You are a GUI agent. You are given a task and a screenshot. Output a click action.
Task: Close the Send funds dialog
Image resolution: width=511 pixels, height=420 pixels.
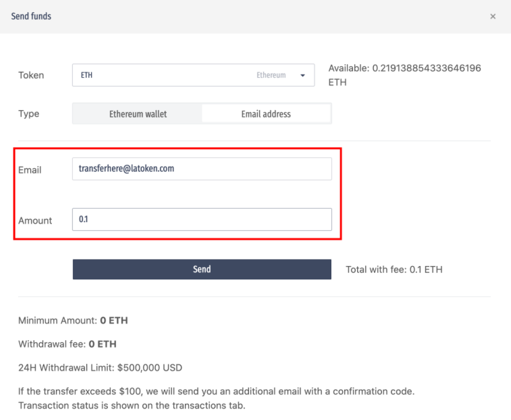(493, 16)
